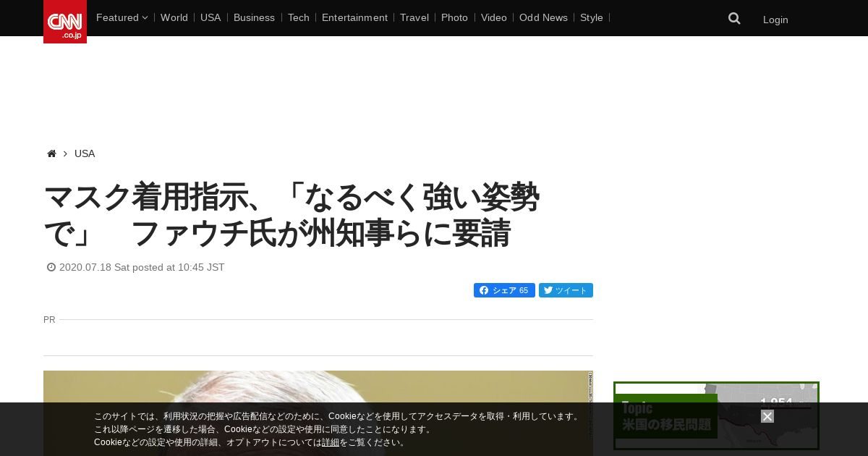Open the 詳細 cookie details link
868x456 pixels.
coord(331,442)
